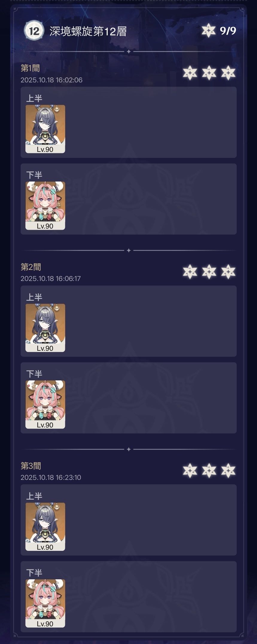257x644 pixels.
Task: Click the 第3間 chamber label
Action: pyautogui.click(x=31, y=466)
